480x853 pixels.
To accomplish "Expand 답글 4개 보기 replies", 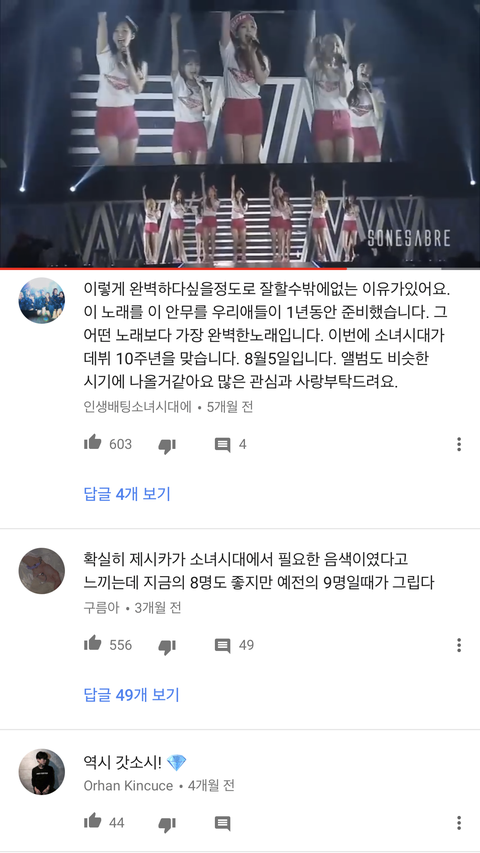I will [127, 494].
